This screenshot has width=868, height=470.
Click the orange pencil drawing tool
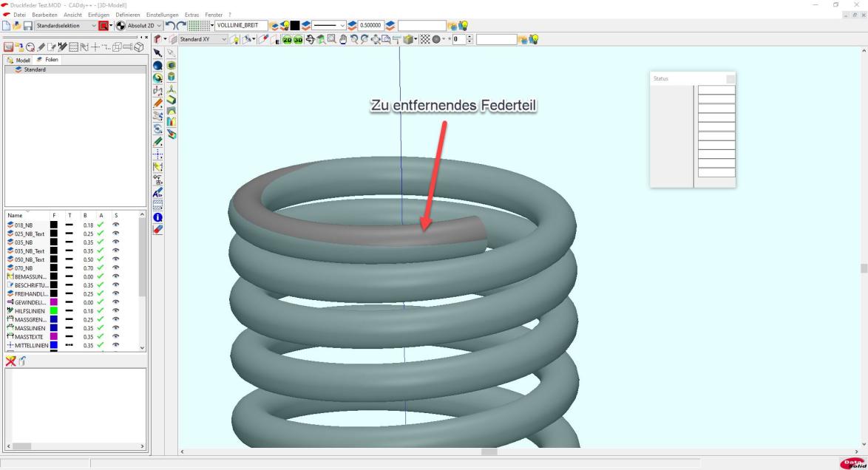(157, 103)
